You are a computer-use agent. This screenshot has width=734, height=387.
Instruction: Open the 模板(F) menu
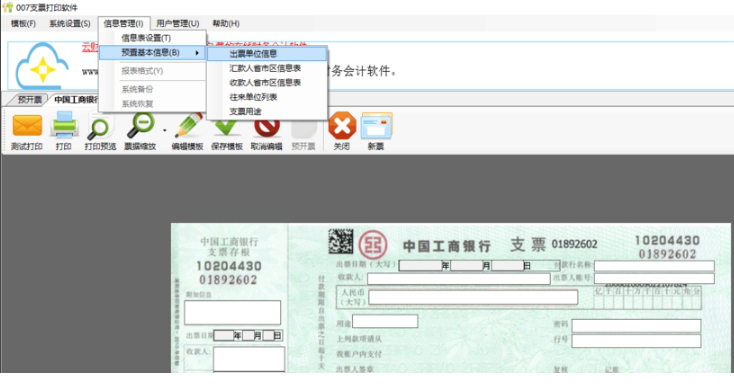click(23, 23)
